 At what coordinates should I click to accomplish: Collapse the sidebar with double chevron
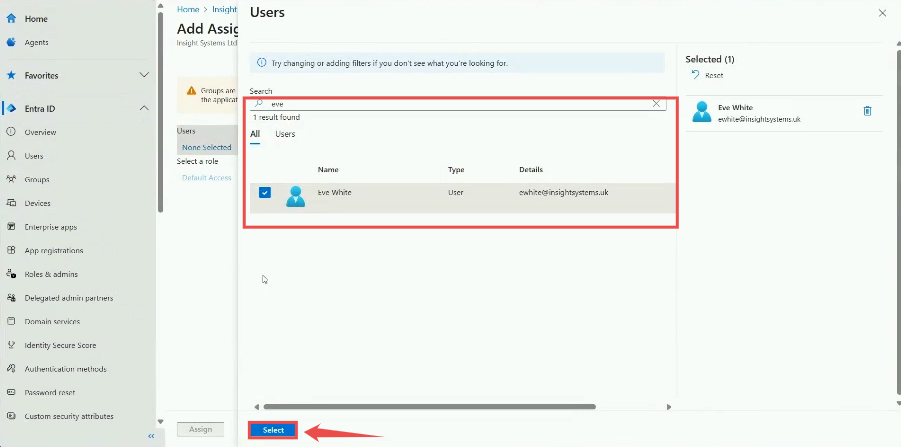tap(151, 436)
